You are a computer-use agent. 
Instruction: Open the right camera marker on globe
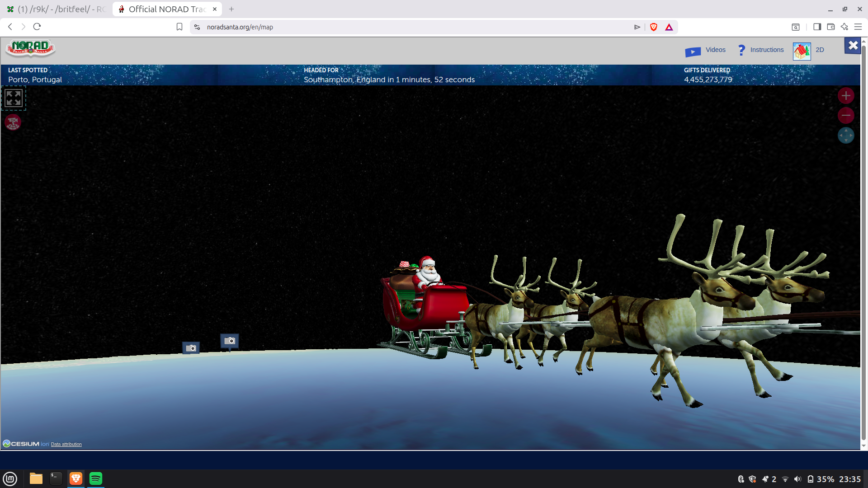coord(230,341)
